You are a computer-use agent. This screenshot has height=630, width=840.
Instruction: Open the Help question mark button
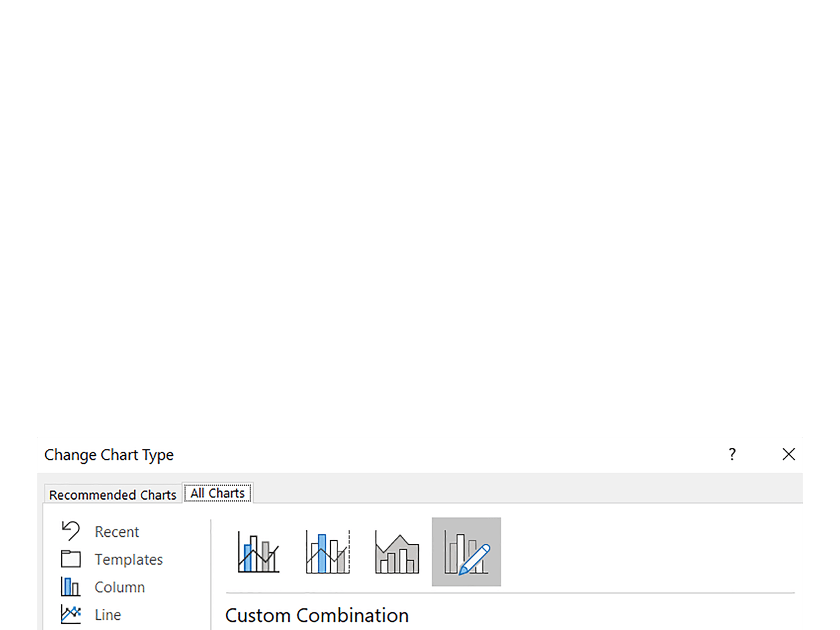click(732, 454)
